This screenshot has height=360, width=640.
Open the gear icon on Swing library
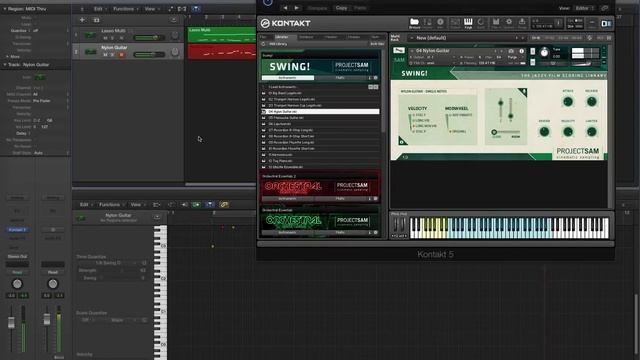[376, 78]
